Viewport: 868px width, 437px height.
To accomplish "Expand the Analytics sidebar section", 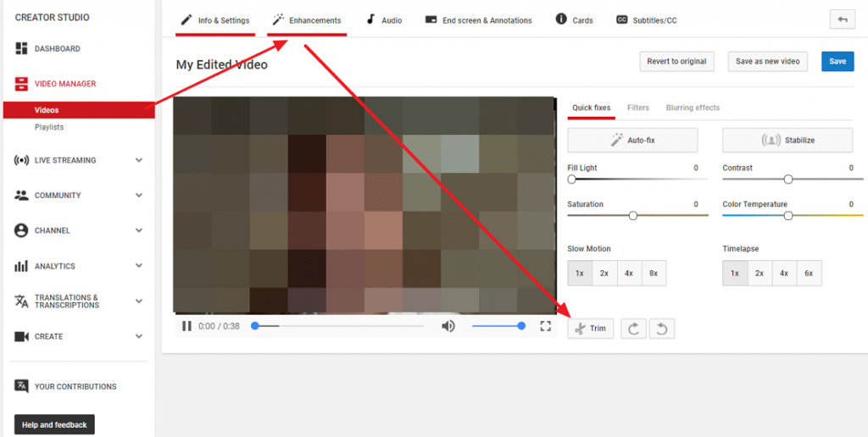I will [139, 266].
